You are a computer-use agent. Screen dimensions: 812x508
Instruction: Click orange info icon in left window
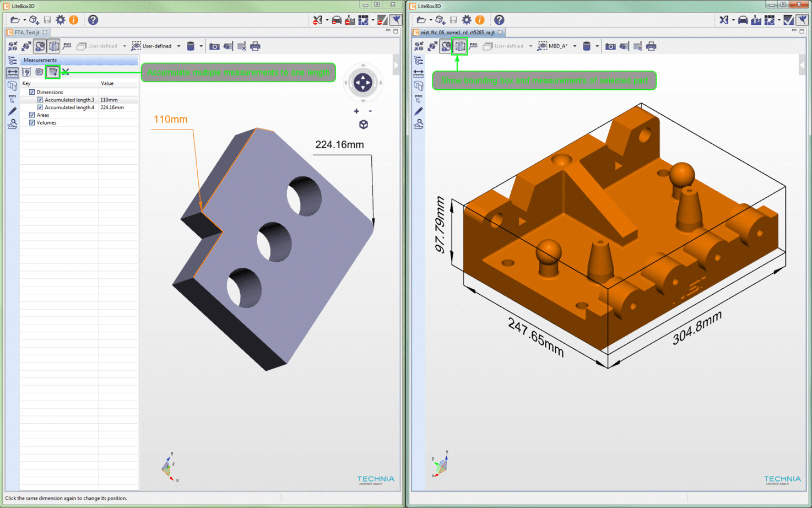(74, 20)
